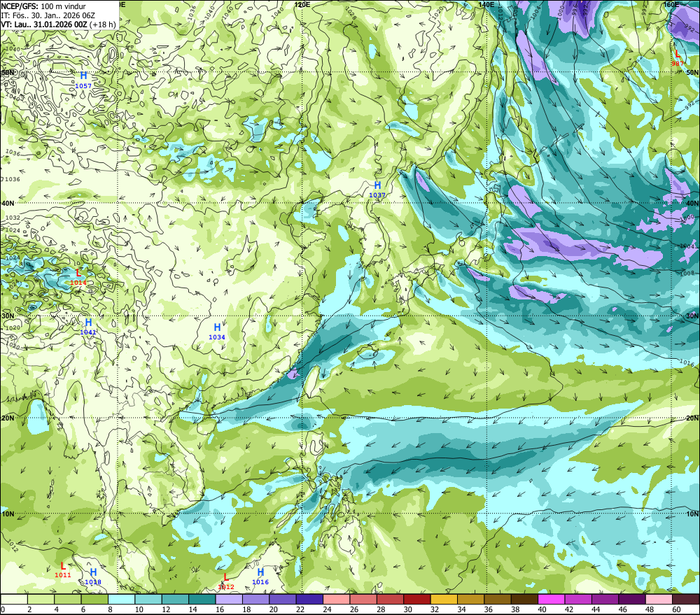Click the legend value 48
The image size is (700, 615).
tap(650, 609)
